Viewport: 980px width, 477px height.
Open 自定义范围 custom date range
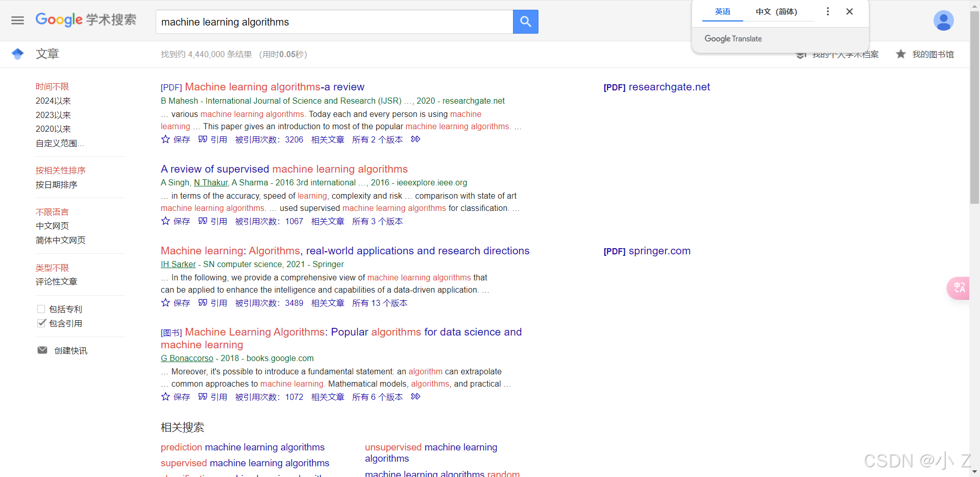[x=60, y=144]
